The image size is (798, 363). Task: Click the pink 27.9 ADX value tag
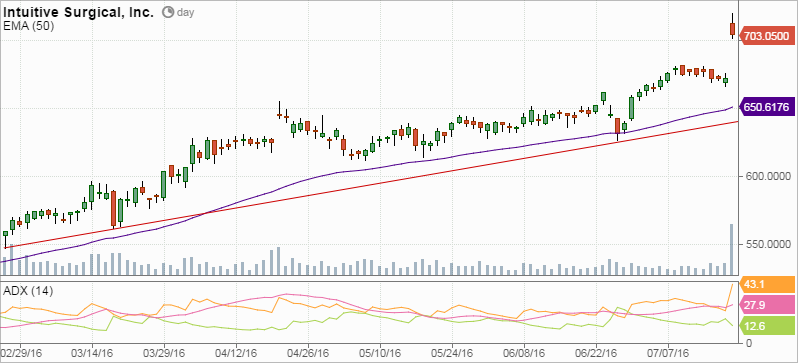[766, 305]
